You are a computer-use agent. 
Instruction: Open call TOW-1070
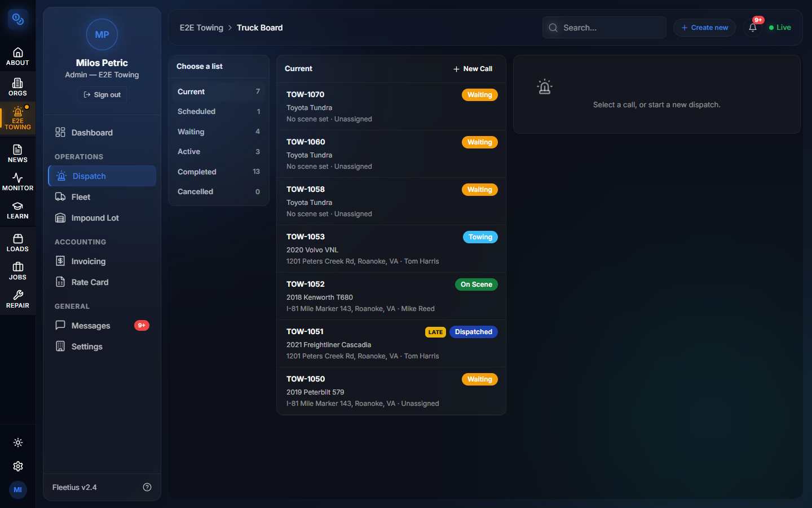(x=391, y=107)
